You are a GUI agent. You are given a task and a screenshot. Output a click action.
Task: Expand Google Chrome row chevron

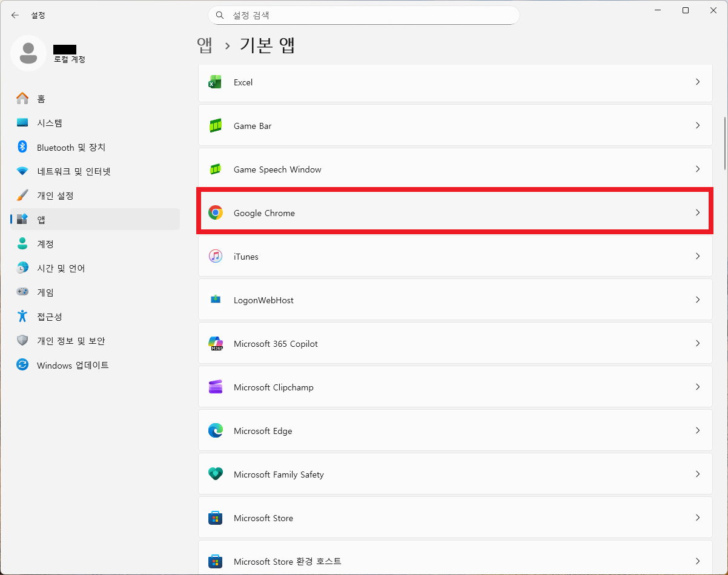point(698,212)
